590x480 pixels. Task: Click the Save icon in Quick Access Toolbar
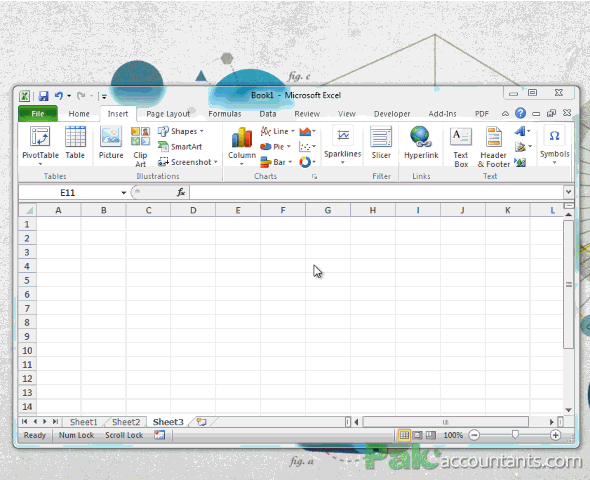pos(44,96)
